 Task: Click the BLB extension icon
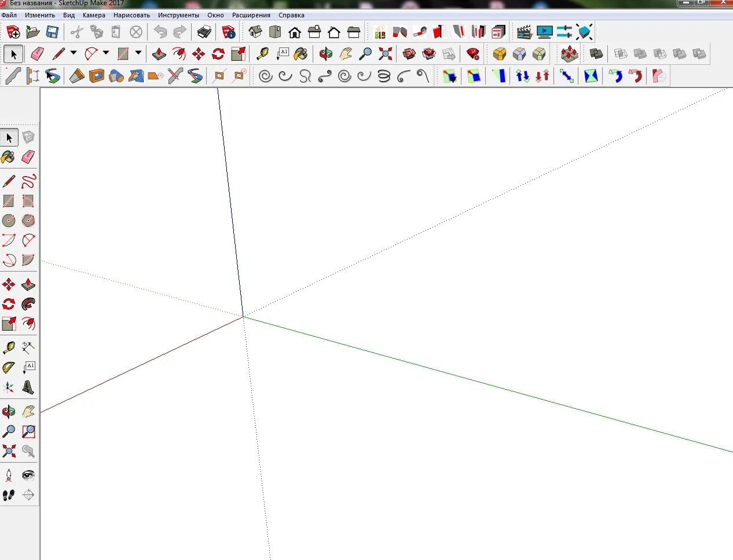pyautogui.click(x=380, y=32)
